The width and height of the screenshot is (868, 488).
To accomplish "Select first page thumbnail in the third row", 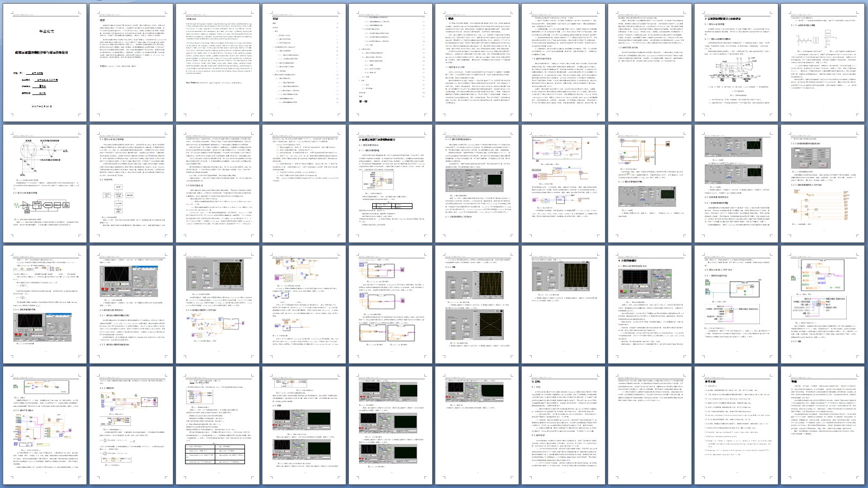I will point(45,304).
